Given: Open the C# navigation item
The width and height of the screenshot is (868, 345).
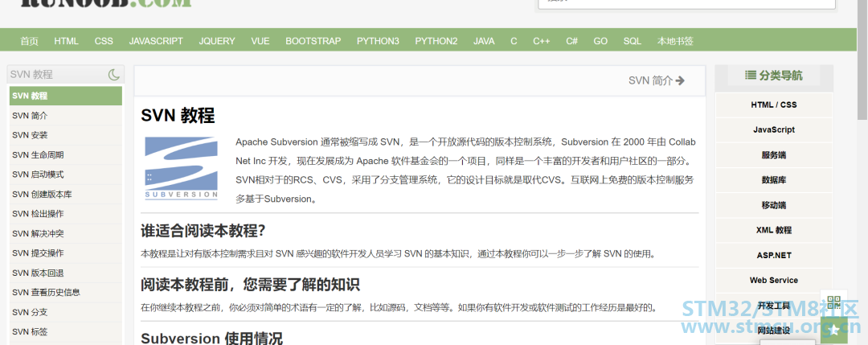Looking at the screenshot, I should click(572, 41).
